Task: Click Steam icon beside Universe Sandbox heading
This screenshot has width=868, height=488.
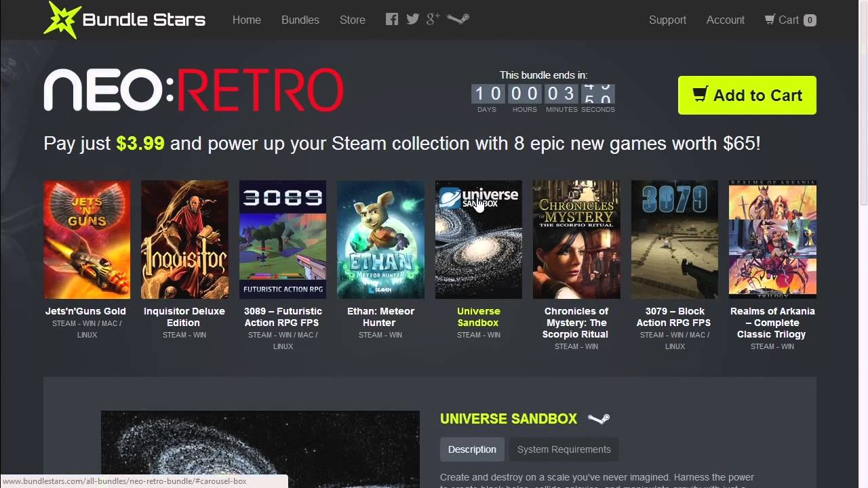Action: coord(599,419)
